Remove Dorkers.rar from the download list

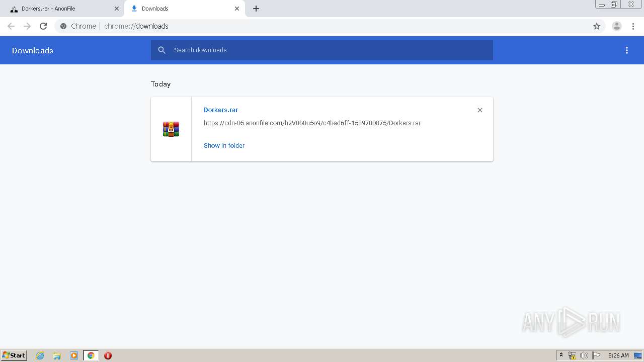tap(480, 110)
